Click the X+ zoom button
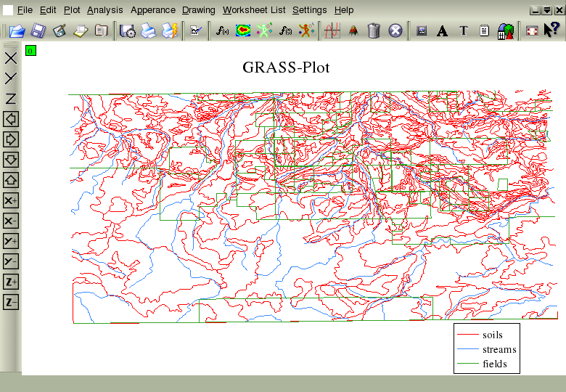This screenshot has width=566, height=392. tap(11, 200)
